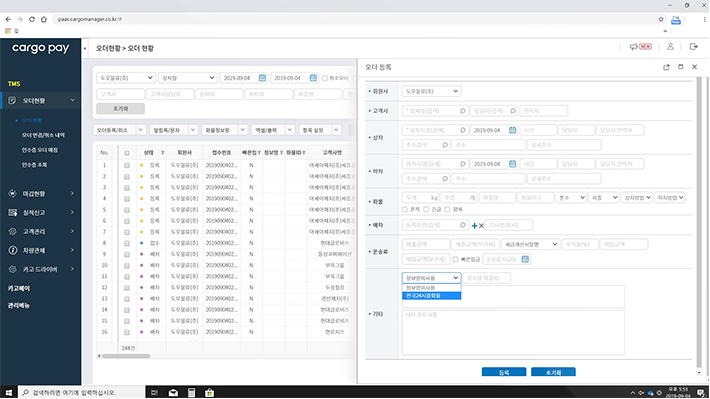Click vehicle search magnifier in 배차 row
This screenshot has height=399, width=710.
(462, 225)
